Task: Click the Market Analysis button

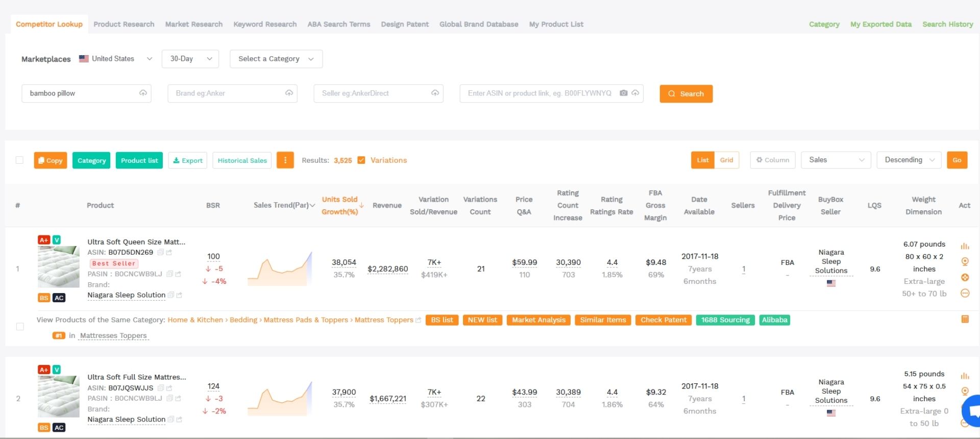Action: 538,320
